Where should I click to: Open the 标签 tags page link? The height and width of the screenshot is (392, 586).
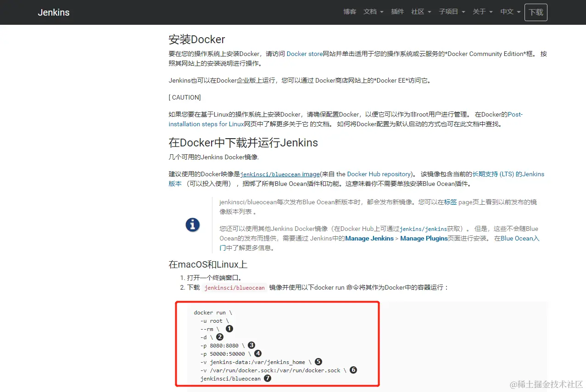(x=450, y=202)
